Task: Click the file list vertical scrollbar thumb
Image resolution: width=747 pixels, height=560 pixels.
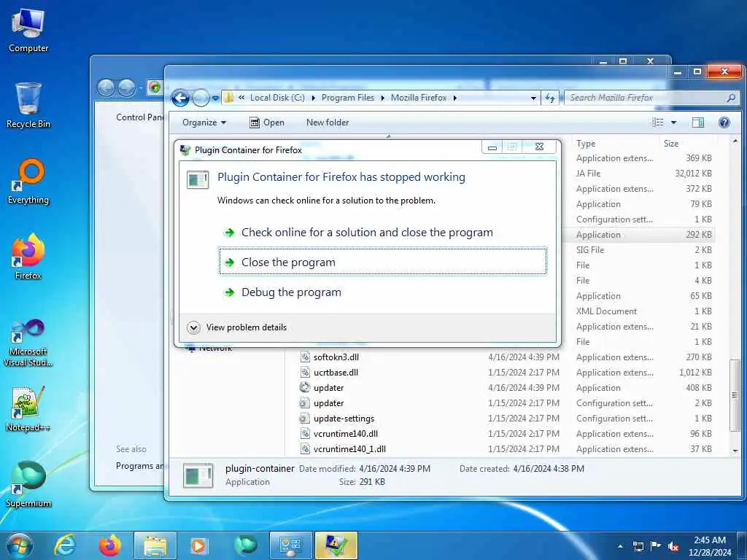Action: (x=735, y=395)
